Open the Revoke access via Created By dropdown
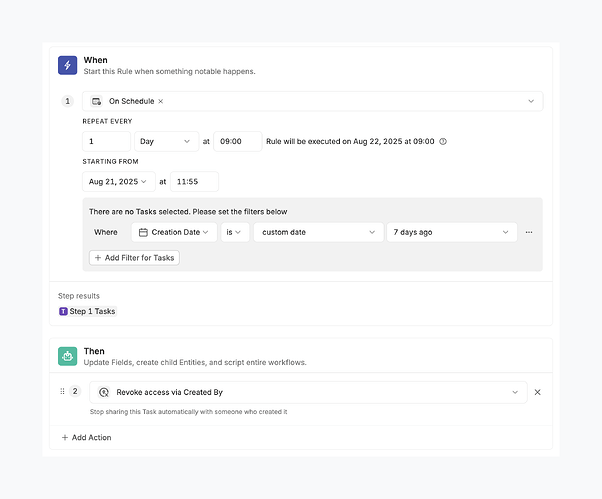 [308, 392]
